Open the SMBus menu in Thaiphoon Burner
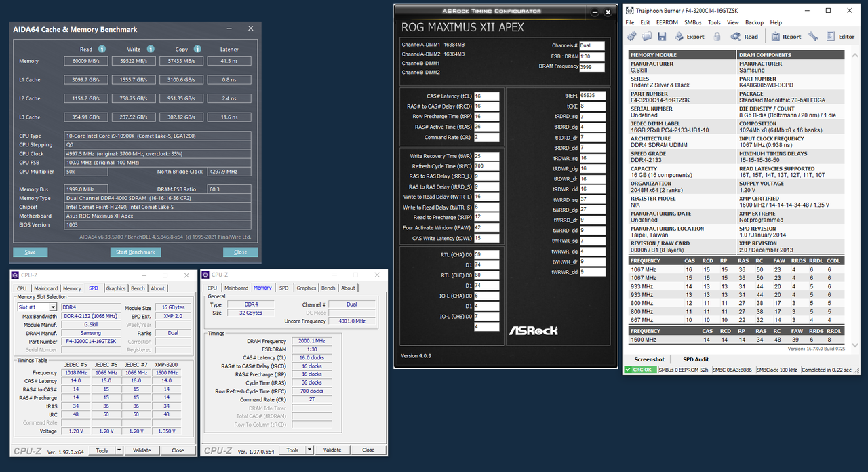This screenshot has width=868, height=472. pos(693,22)
